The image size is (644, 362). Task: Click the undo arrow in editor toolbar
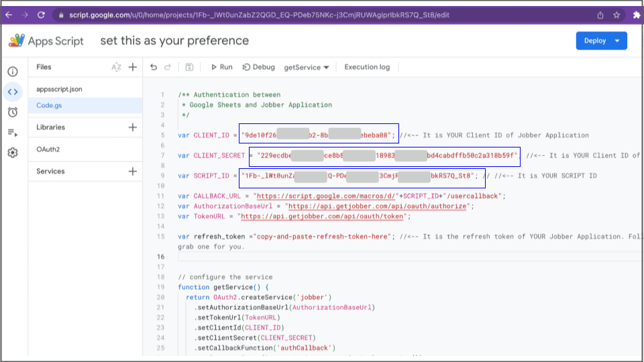154,67
